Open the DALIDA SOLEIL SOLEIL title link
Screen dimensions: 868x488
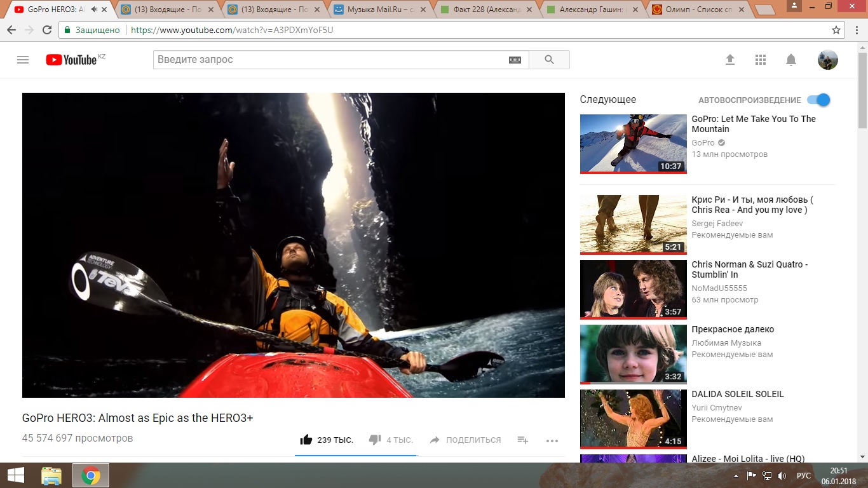[x=738, y=394]
